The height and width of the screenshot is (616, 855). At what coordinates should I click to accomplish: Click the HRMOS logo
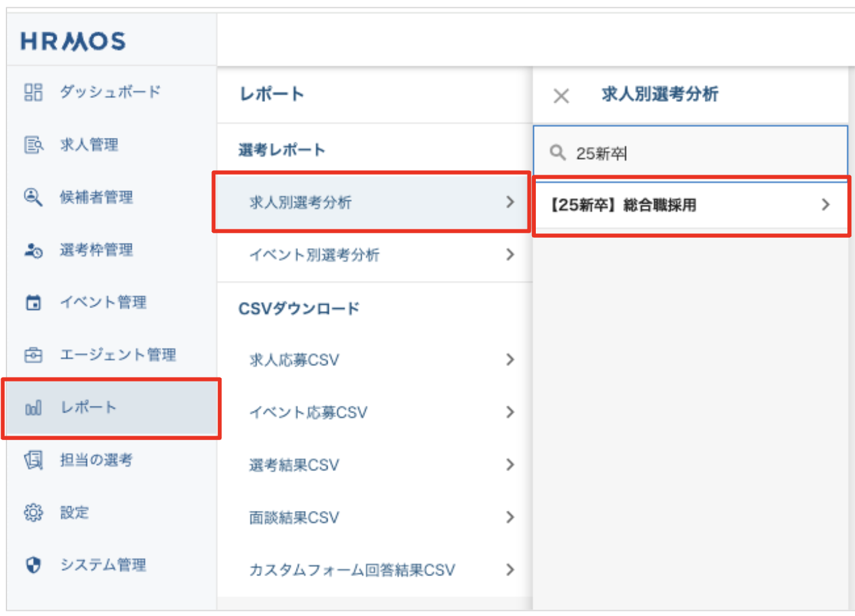click(x=73, y=42)
